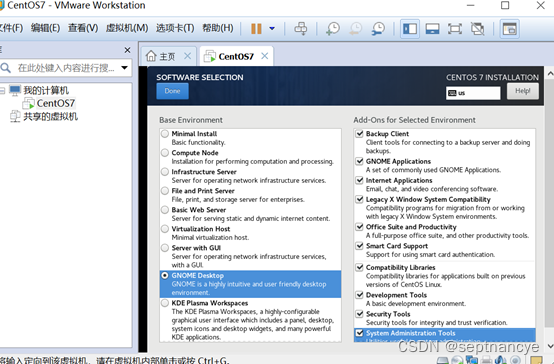This screenshot has width=554, height=364.
Task: Close the library side panel
Action: [x=128, y=50]
